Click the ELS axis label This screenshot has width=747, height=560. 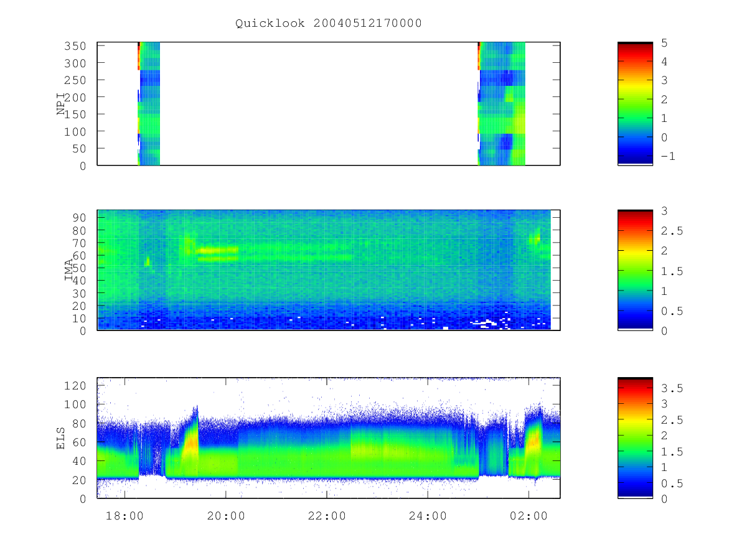click(x=61, y=437)
